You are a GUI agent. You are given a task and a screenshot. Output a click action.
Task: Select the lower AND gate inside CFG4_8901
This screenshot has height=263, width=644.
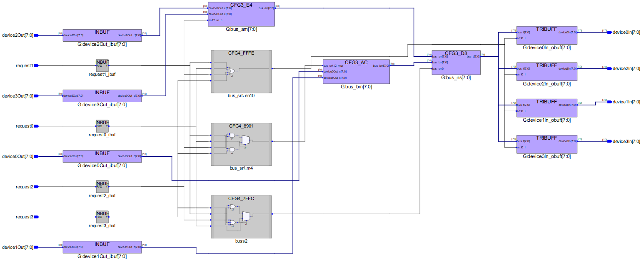232,150
